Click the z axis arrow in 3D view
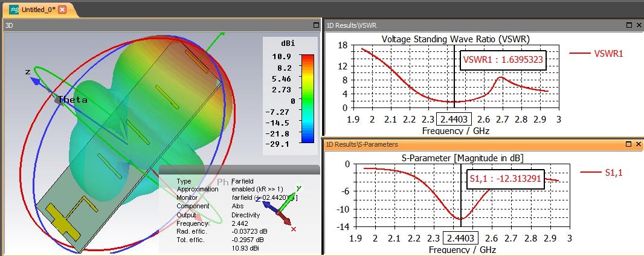The image size is (644, 256). (x=36, y=82)
